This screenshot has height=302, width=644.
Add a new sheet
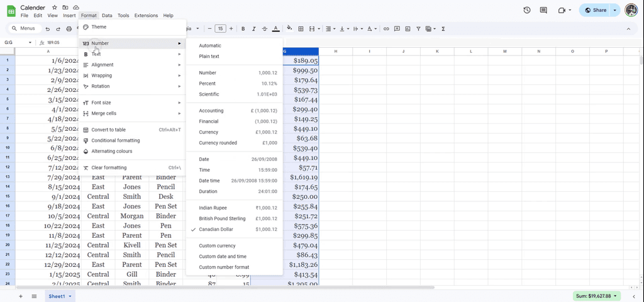pos(21,296)
